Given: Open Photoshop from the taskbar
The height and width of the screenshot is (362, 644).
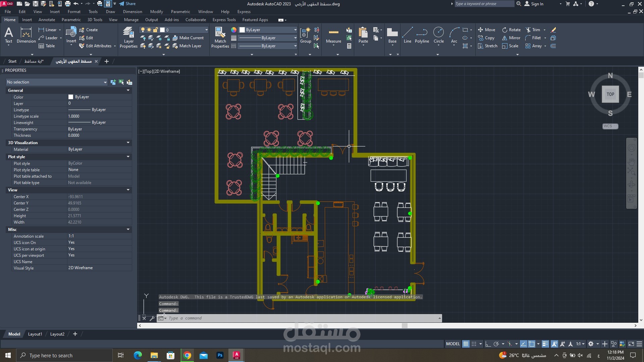Looking at the screenshot, I should tap(220, 355).
